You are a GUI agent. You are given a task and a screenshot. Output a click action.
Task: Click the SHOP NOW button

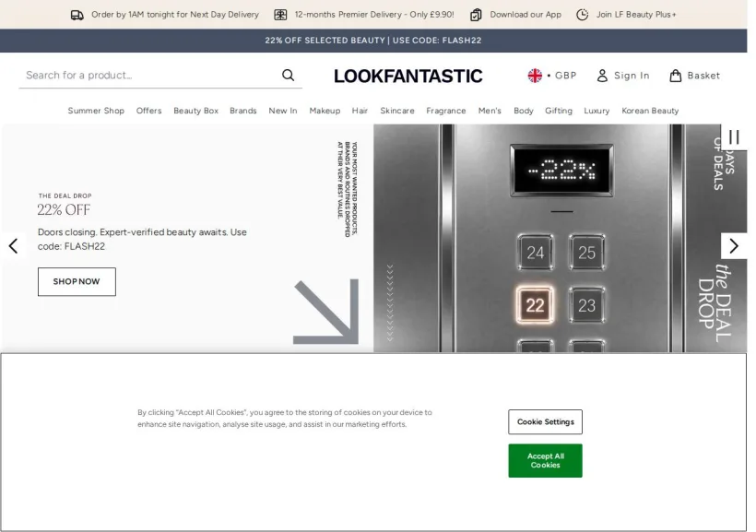click(x=77, y=282)
